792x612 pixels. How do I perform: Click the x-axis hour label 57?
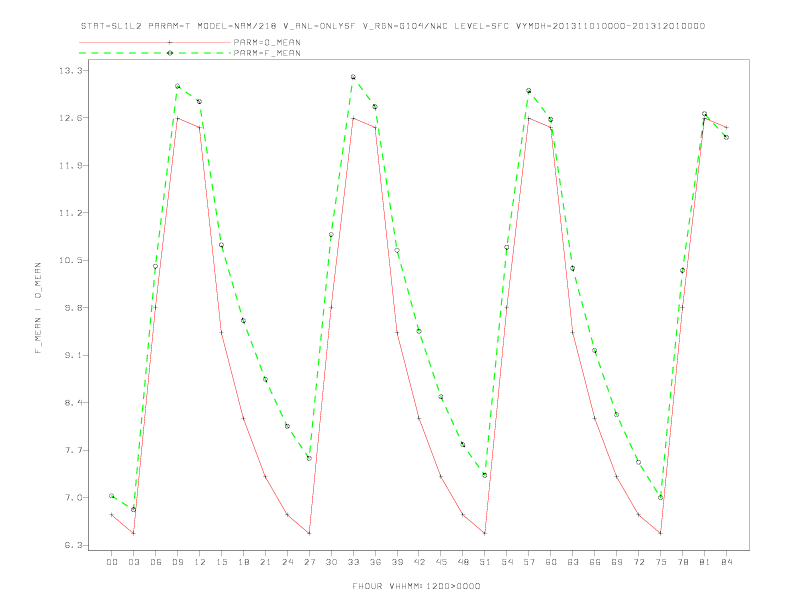(x=529, y=562)
